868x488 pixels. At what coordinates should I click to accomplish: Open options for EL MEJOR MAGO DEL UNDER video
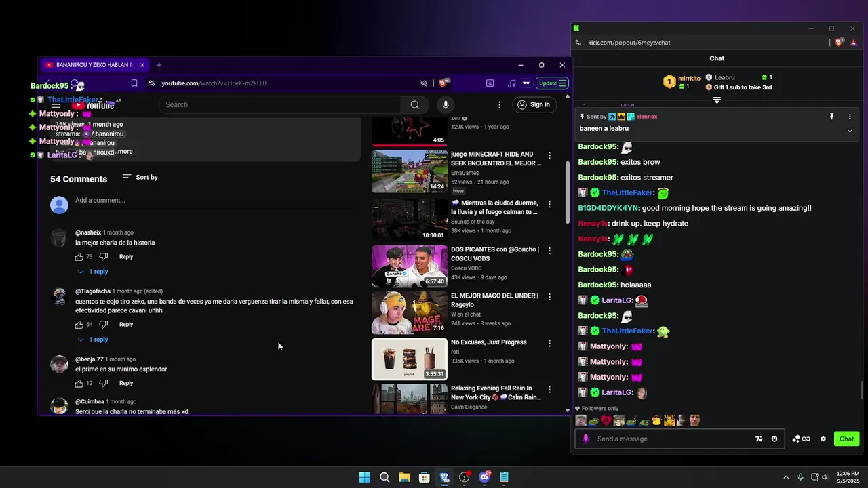(x=549, y=297)
